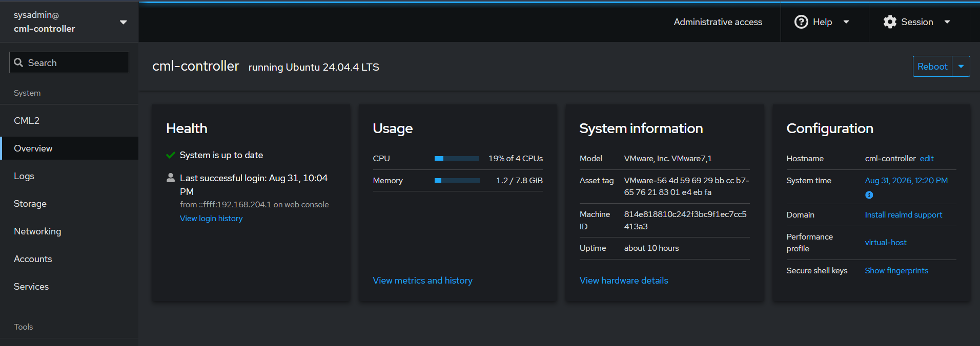Click the Reboot button
This screenshot has height=346, width=980.
932,67
